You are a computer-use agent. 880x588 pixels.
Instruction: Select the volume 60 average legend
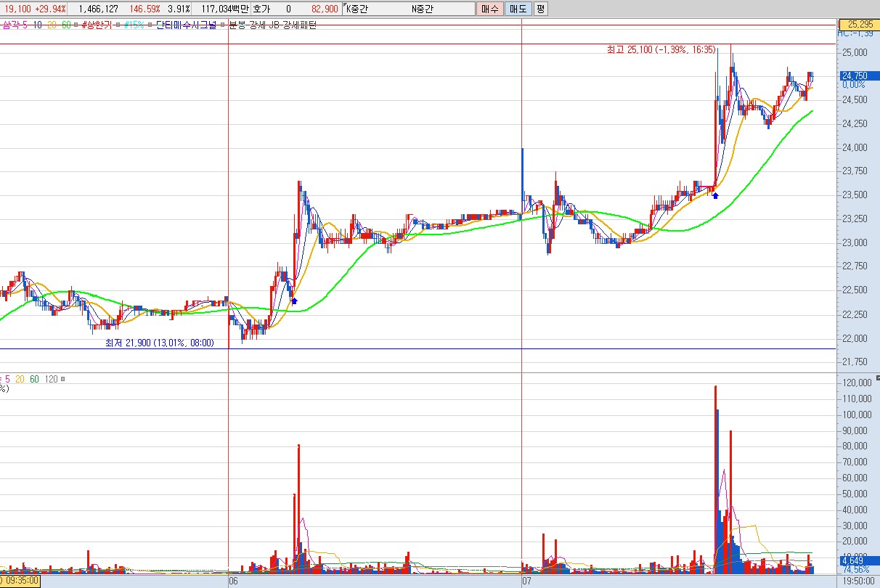35,379
